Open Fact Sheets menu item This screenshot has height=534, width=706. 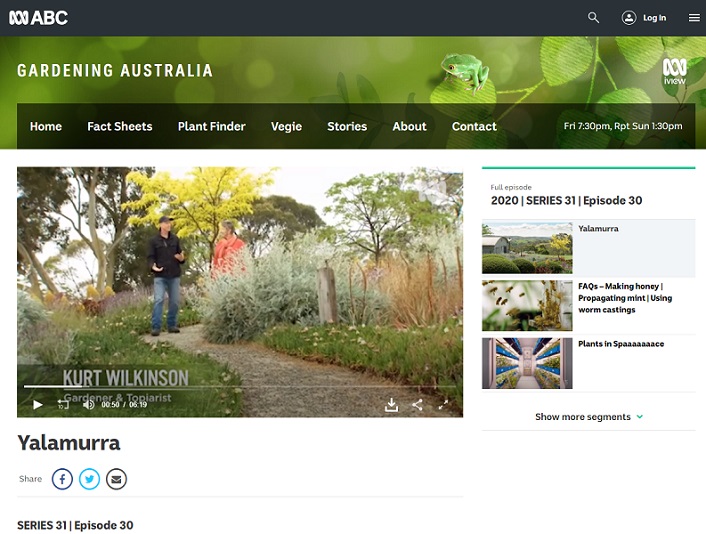pos(120,127)
